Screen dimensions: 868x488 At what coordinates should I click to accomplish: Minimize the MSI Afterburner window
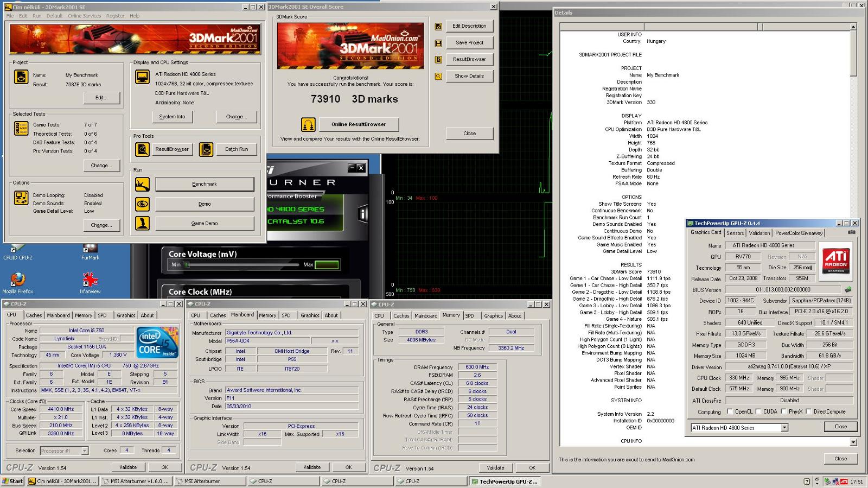[x=351, y=168]
